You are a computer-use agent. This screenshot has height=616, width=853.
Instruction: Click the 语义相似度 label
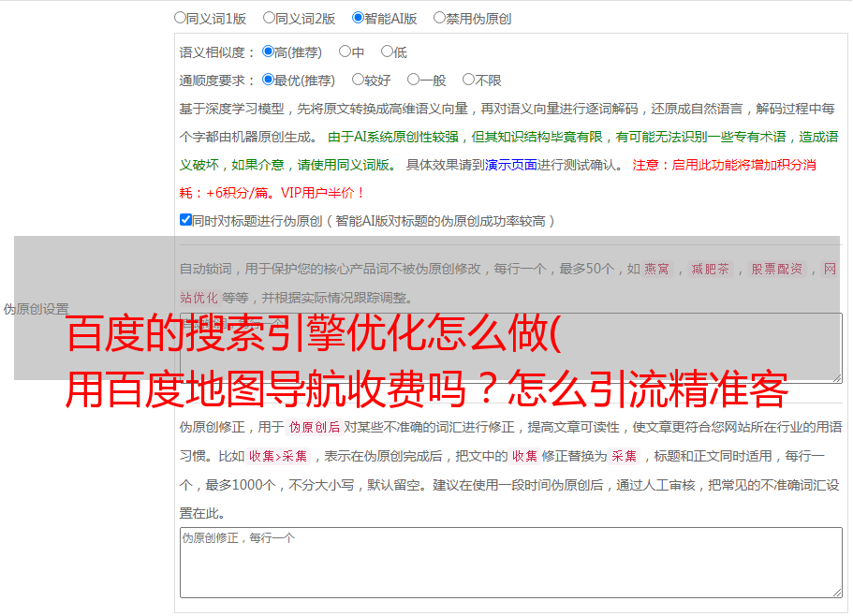pyautogui.click(x=216, y=52)
